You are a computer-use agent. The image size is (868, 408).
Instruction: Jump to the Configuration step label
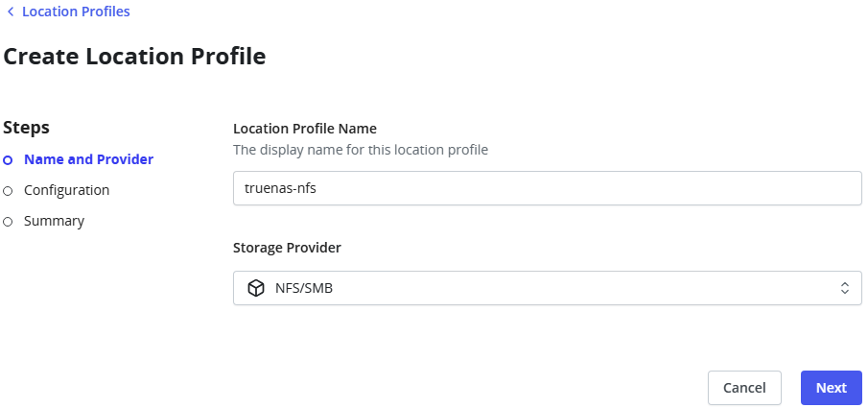66,190
